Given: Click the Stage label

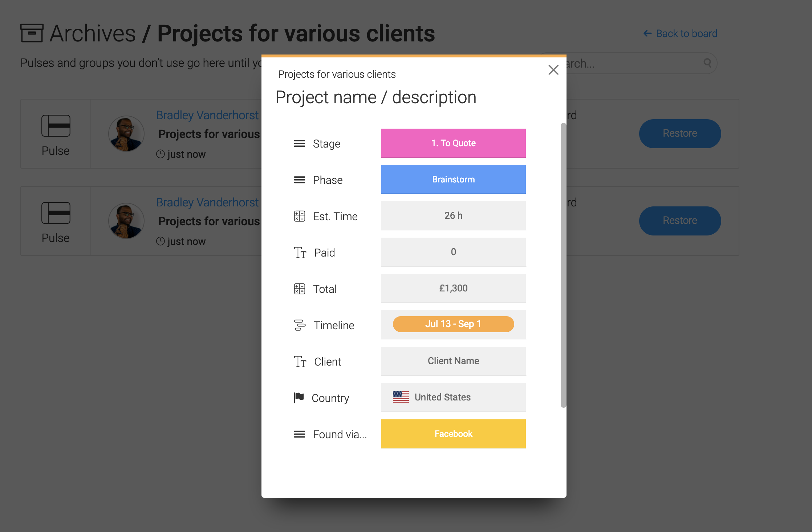Looking at the screenshot, I should click(x=326, y=144).
